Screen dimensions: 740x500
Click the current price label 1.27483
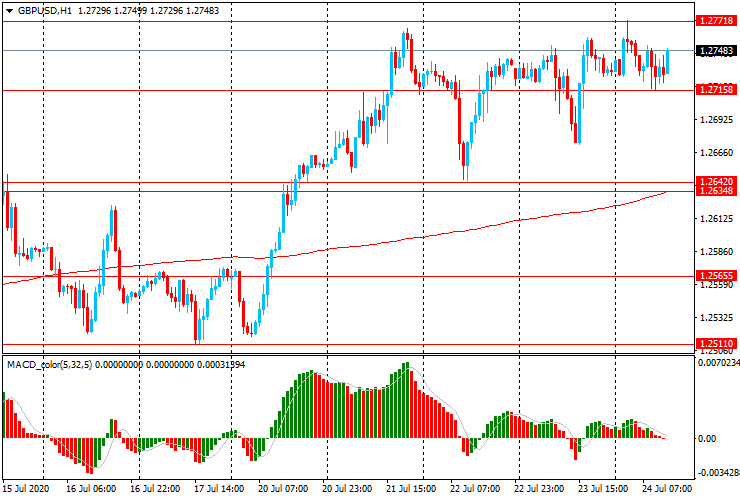tap(716, 51)
